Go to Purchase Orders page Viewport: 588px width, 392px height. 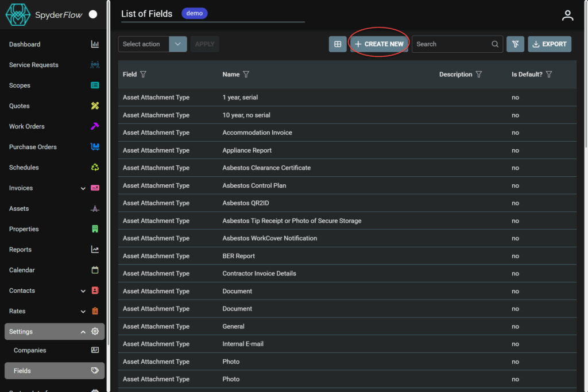33,147
